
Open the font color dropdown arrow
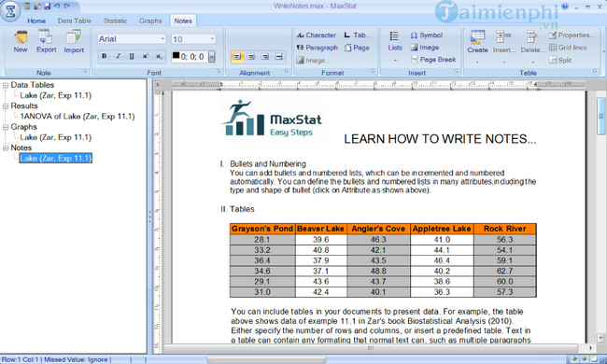pos(211,57)
